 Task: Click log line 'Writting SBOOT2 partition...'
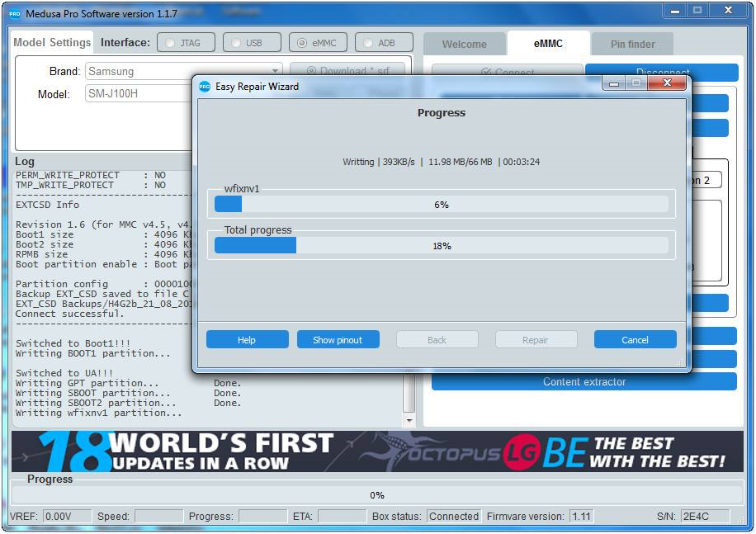(x=96, y=403)
